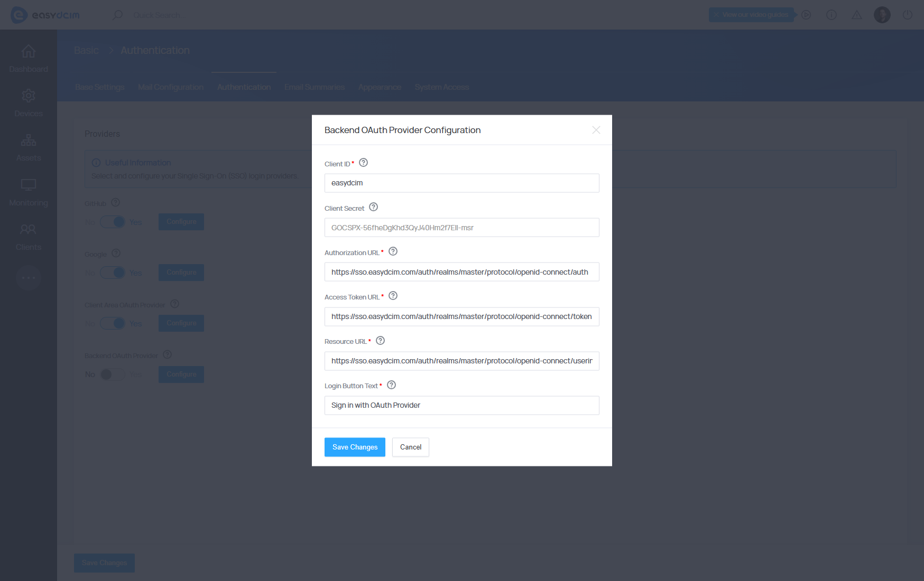Focus the Client ID input field
The image size is (924, 581).
click(461, 183)
